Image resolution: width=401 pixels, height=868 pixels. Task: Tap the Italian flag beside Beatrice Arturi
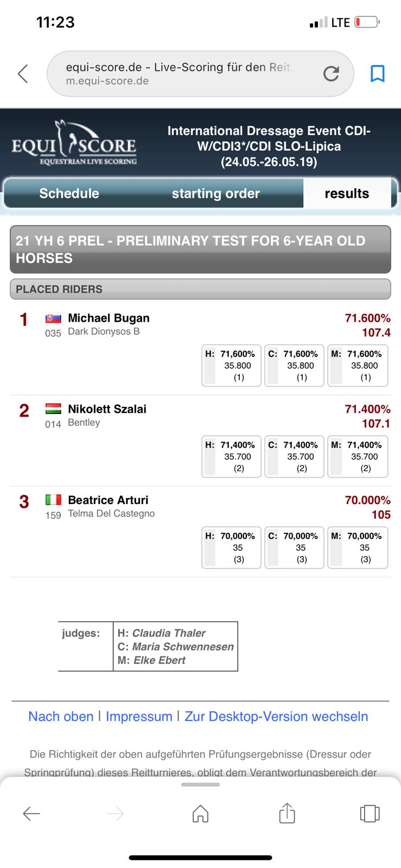(x=53, y=500)
